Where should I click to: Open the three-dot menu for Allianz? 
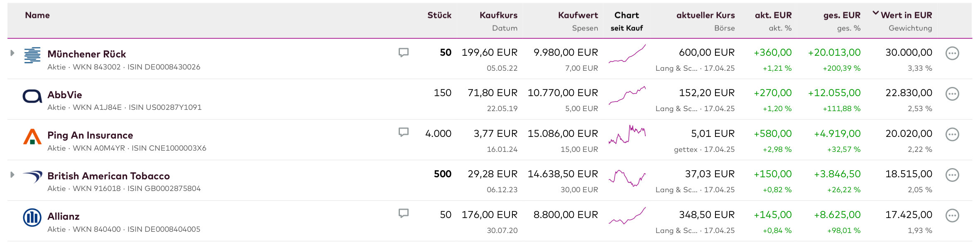pos(952,216)
